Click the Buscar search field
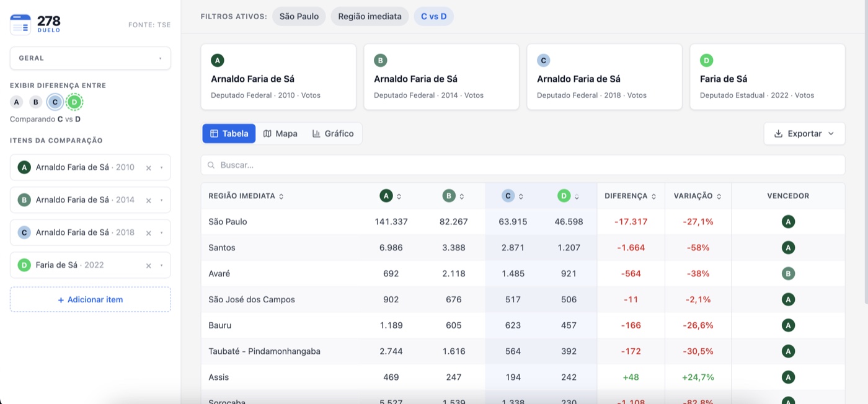This screenshot has height=404, width=868. point(523,165)
